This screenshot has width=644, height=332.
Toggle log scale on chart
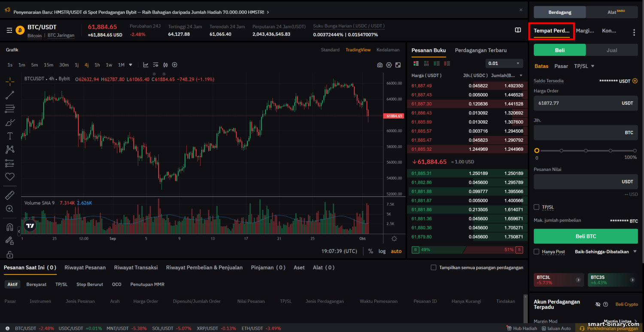(382, 251)
